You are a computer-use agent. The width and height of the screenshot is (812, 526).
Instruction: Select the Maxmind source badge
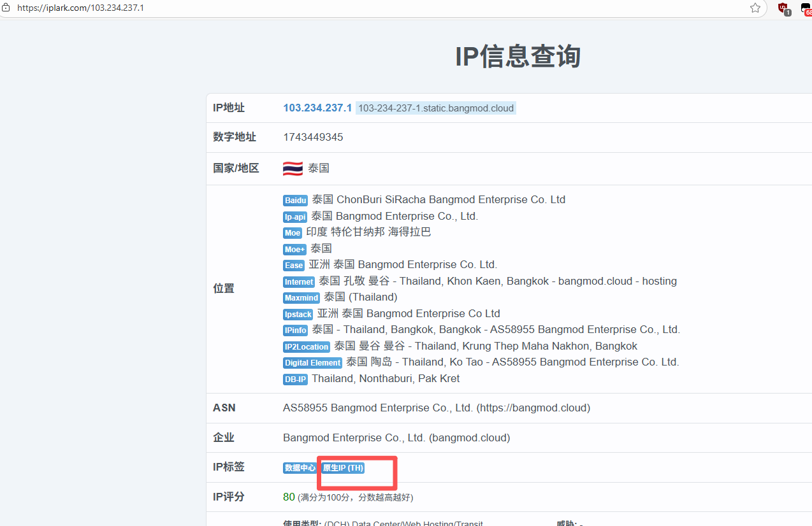click(301, 297)
